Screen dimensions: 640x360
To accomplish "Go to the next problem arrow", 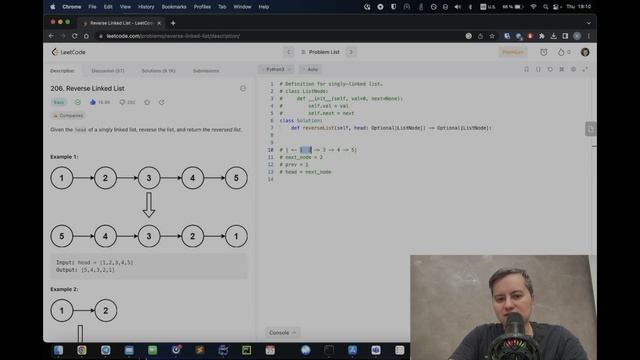I will coord(351,52).
